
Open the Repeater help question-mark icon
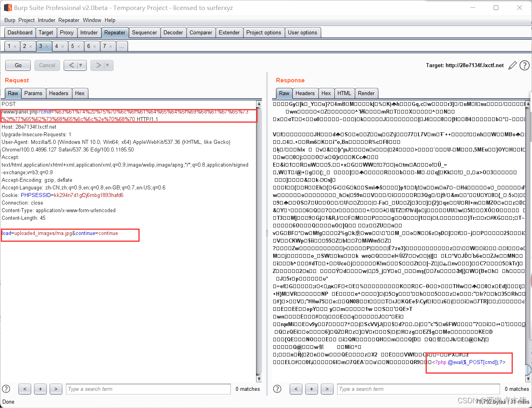(x=524, y=66)
